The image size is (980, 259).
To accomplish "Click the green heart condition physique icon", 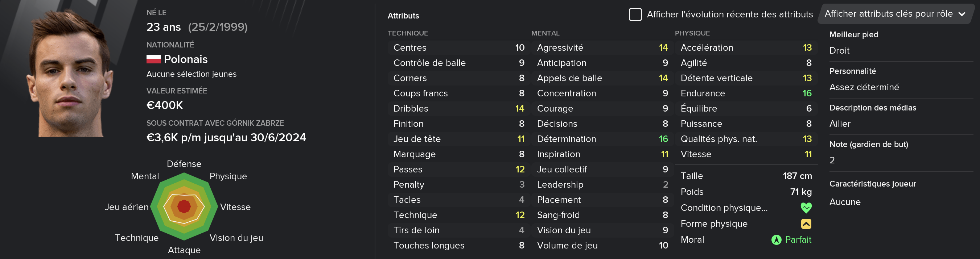I will coord(806,208).
